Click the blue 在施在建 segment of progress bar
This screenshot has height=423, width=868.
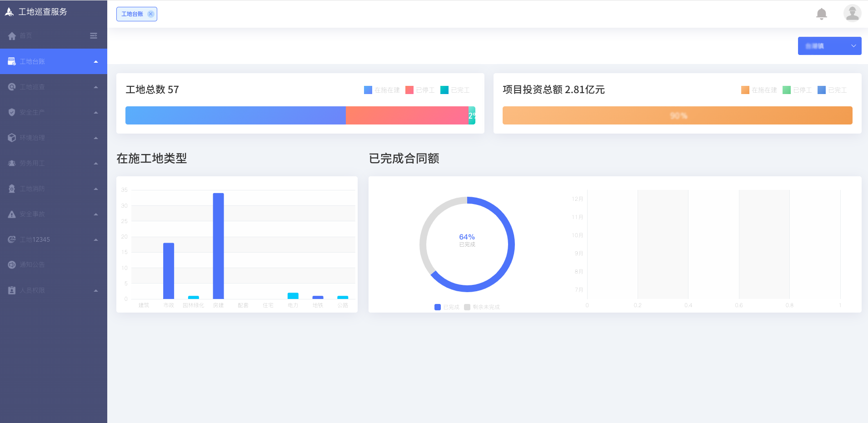coord(235,115)
